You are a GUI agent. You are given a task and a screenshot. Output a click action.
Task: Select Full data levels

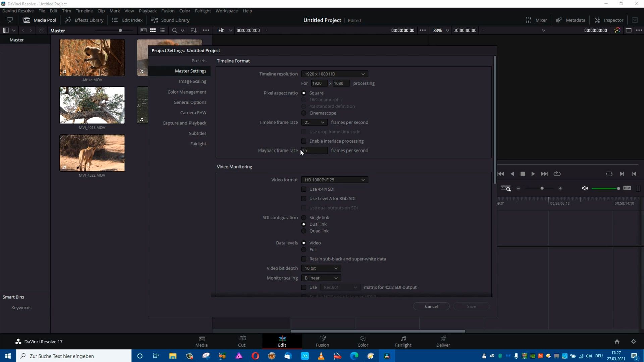[x=304, y=249]
